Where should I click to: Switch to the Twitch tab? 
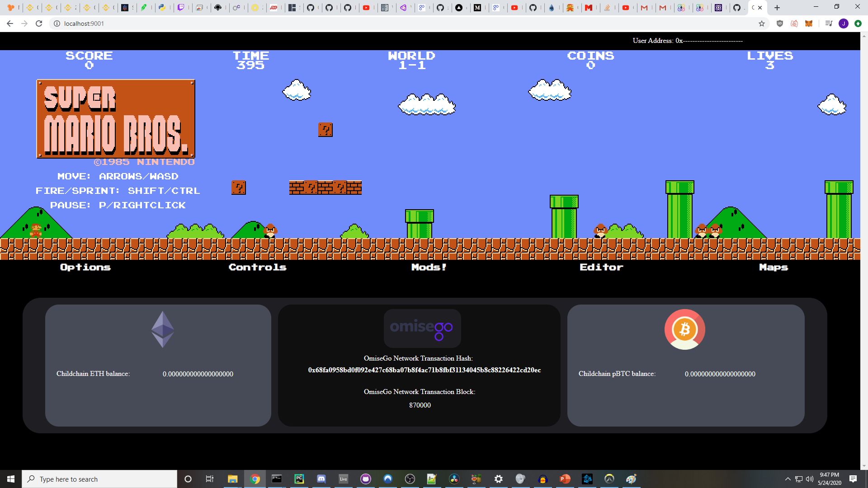181,8
